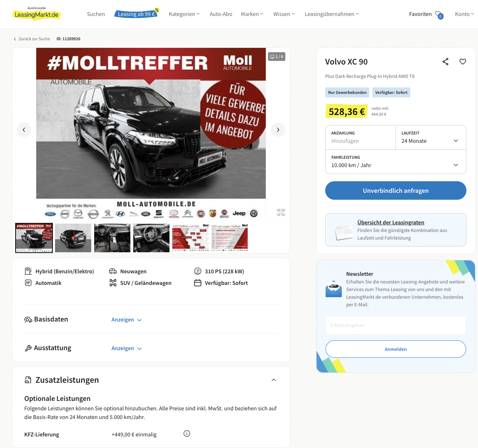
Task: Click the netto mtl. 444,00 € text
Action: [x=380, y=111]
